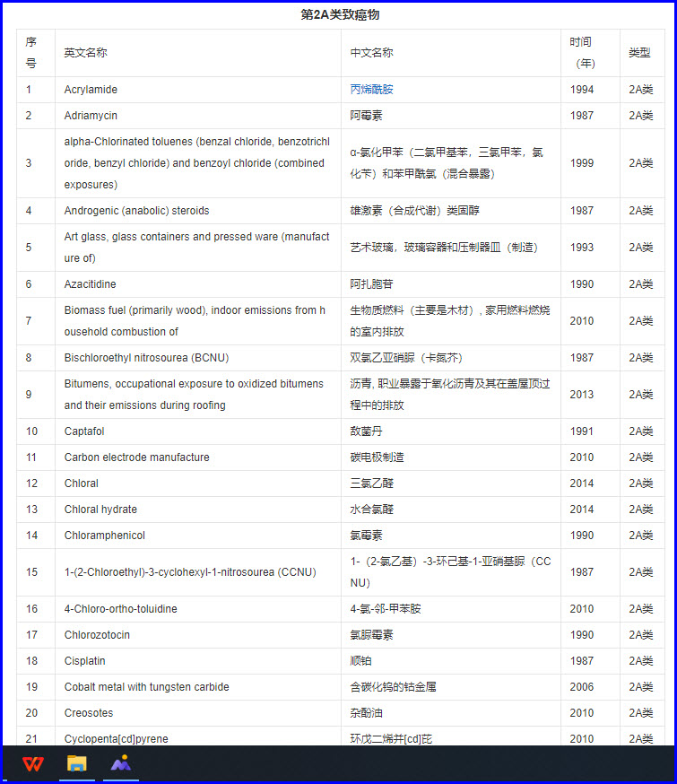Viewport: 677px width, 784px height.
Task: Click the Captafol row's year 1991
Action: (x=581, y=431)
